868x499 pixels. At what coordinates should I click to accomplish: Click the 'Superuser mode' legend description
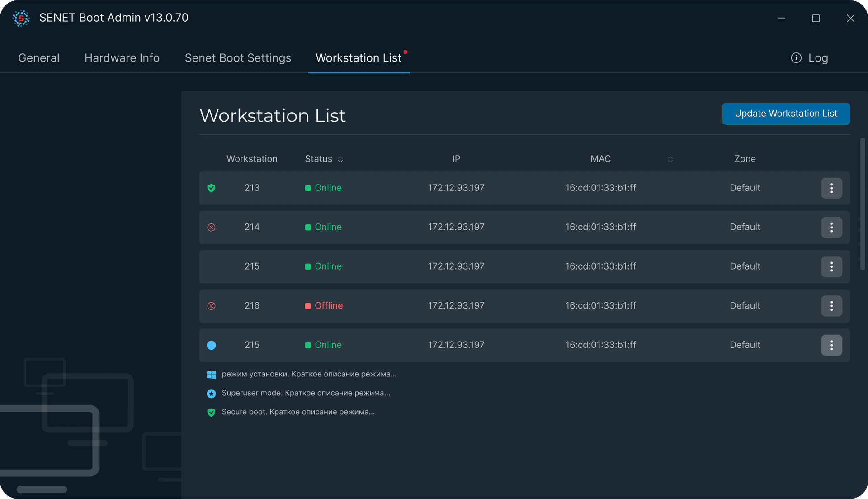pyautogui.click(x=306, y=394)
